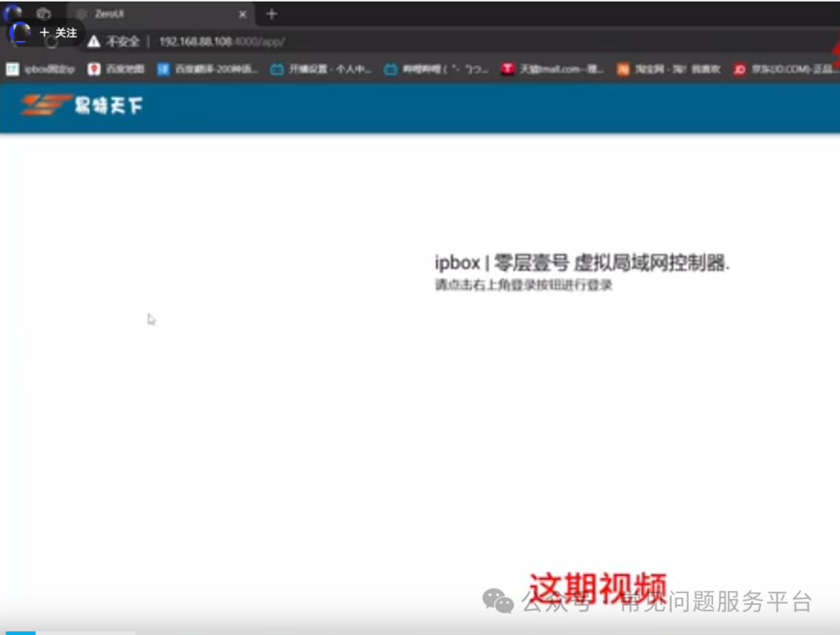This screenshot has height=635, width=840.
Task: Switch to the ZeroUI browser tab
Action: point(159,14)
